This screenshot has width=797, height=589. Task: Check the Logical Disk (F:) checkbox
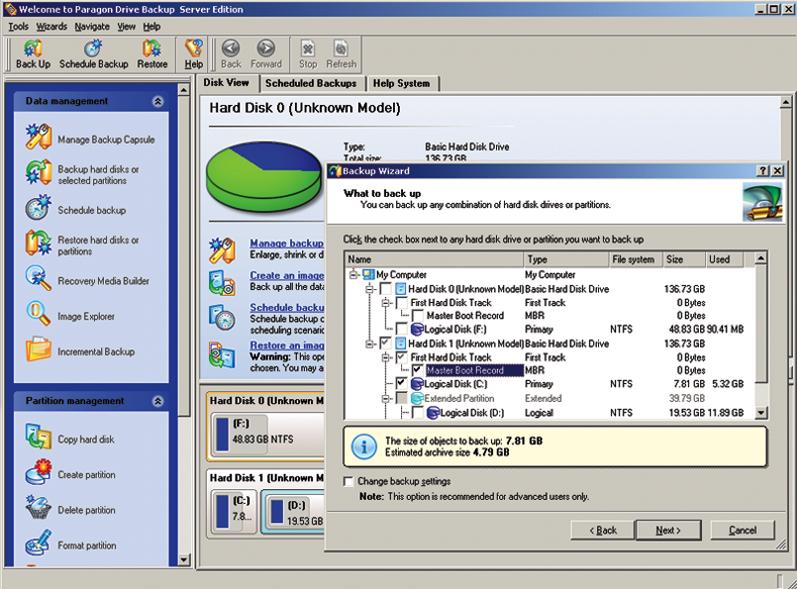(x=402, y=329)
